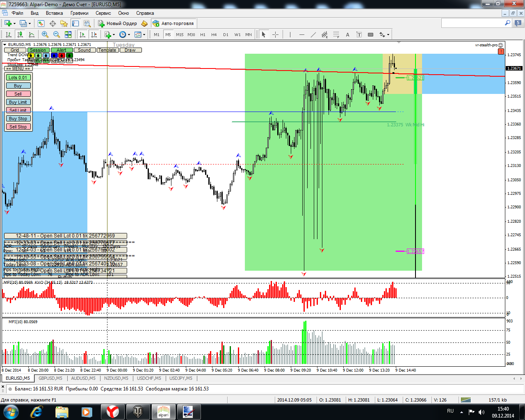This screenshot has width=525, height=420.
Task: Click the == MENU == panel toggle
Action: (x=18, y=68)
